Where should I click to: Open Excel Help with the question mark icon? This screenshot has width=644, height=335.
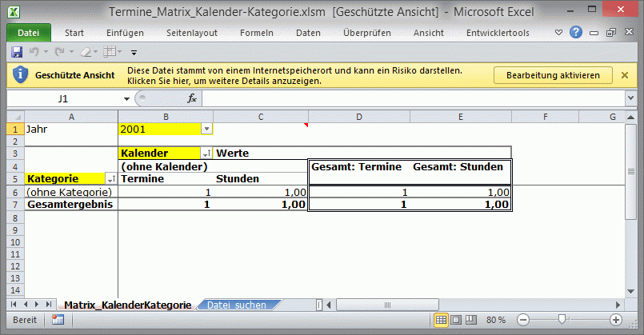pyautogui.click(x=575, y=33)
